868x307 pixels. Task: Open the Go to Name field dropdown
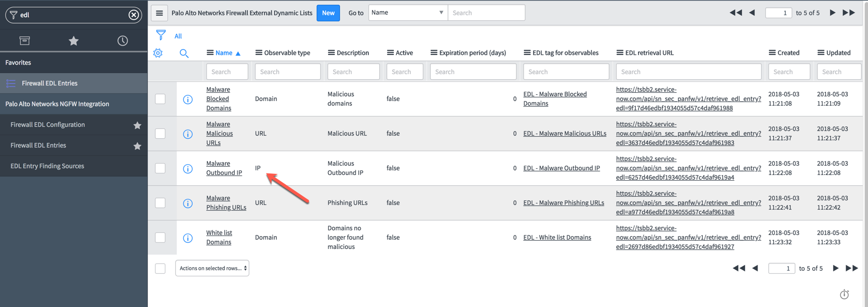(x=408, y=12)
